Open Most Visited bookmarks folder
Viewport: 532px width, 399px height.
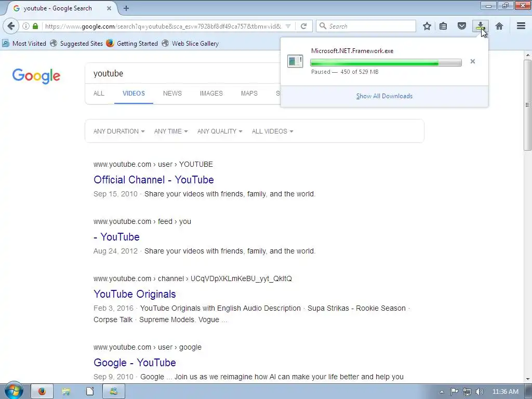click(24, 44)
